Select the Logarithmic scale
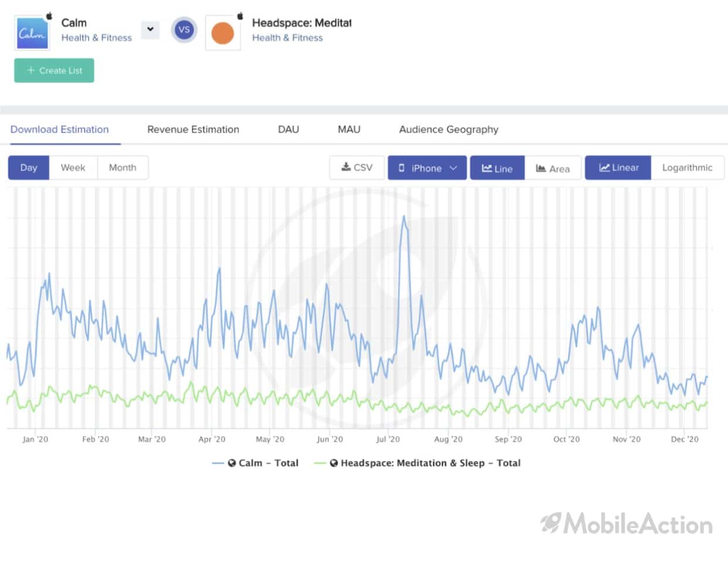This screenshot has width=728, height=564. [x=688, y=168]
